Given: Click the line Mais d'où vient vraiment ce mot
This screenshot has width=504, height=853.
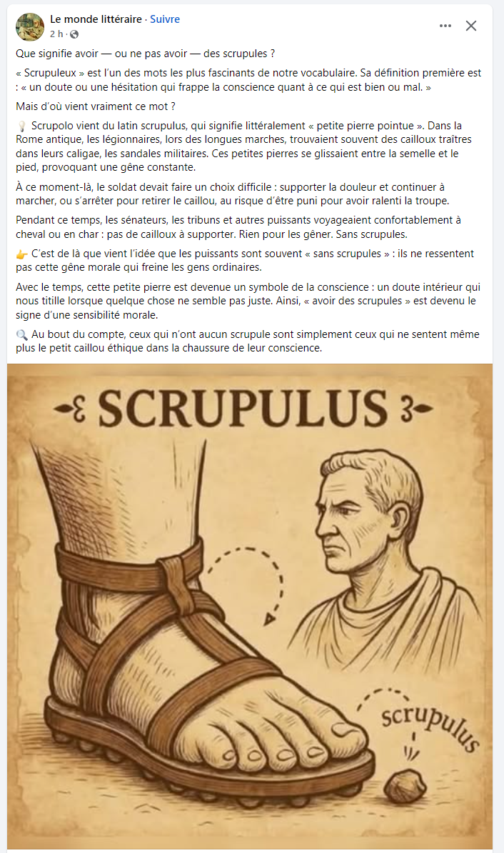Looking at the screenshot, I should coord(96,106).
